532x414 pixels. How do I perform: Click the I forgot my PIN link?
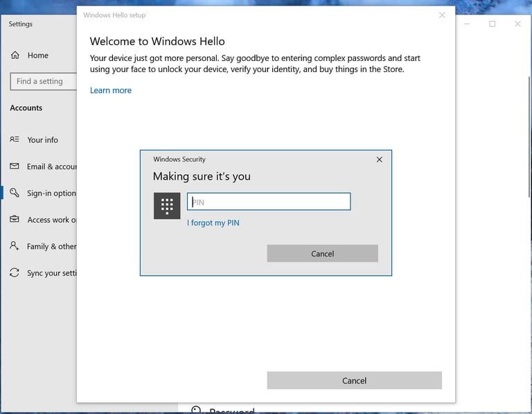[x=213, y=223]
